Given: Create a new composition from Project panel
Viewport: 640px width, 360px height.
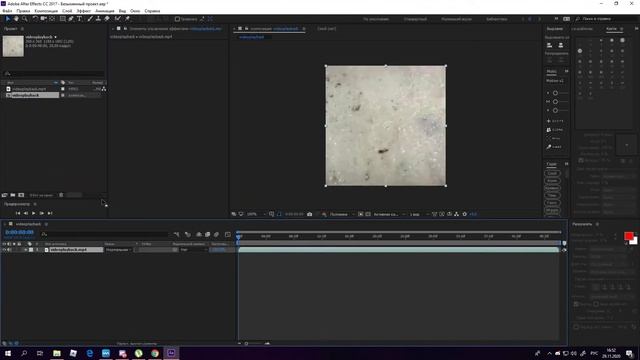Looking at the screenshot, I should [x=21, y=195].
